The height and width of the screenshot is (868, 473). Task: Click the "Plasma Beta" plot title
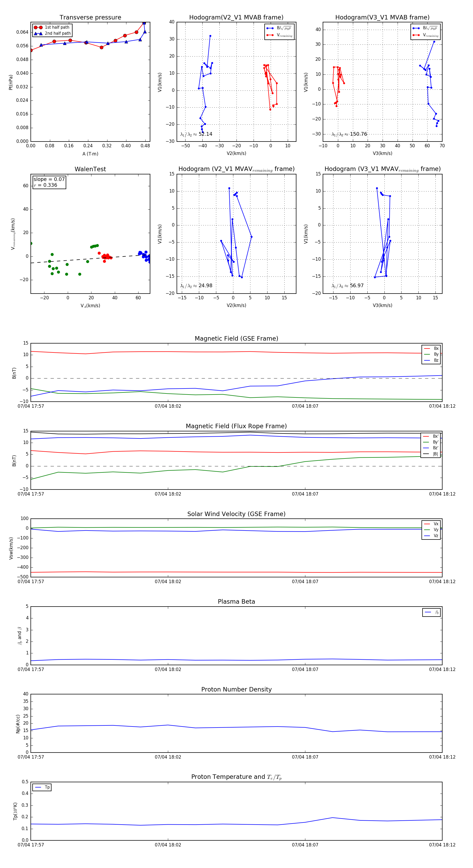click(x=236, y=602)
